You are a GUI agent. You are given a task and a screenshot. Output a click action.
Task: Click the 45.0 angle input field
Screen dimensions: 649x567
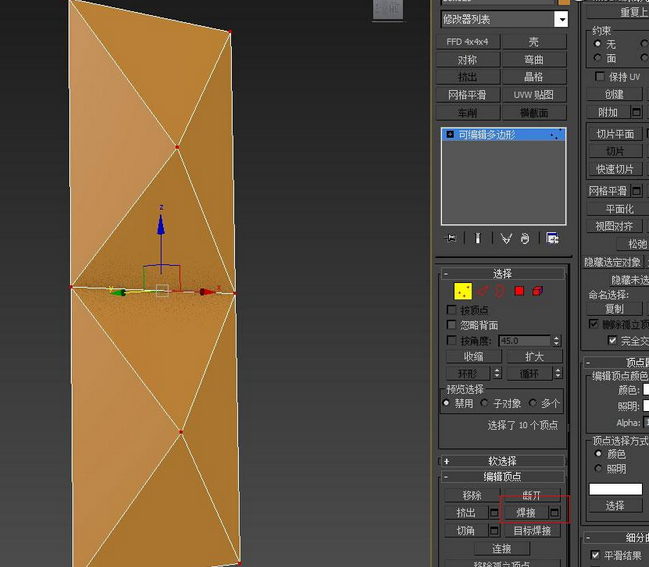(525, 341)
